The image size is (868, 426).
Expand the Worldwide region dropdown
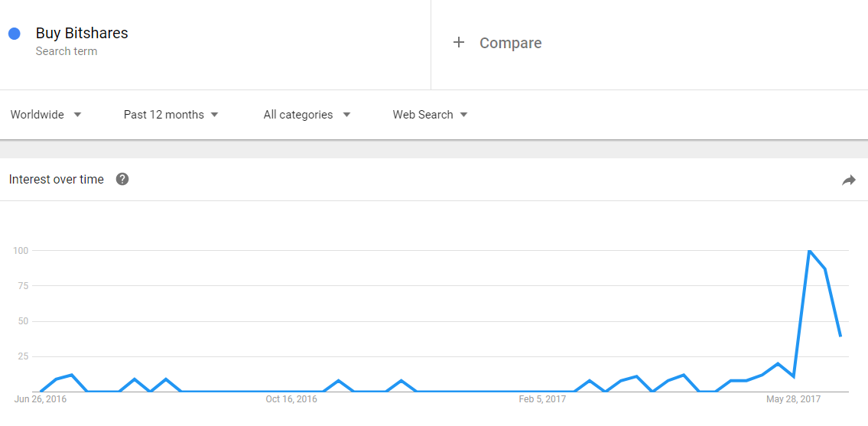click(46, 115)
